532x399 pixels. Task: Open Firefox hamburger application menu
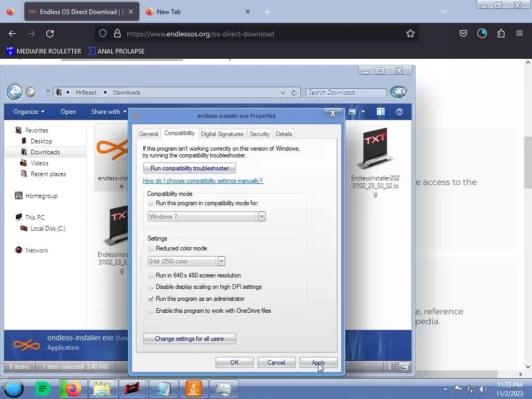click(x=520, y=33)
